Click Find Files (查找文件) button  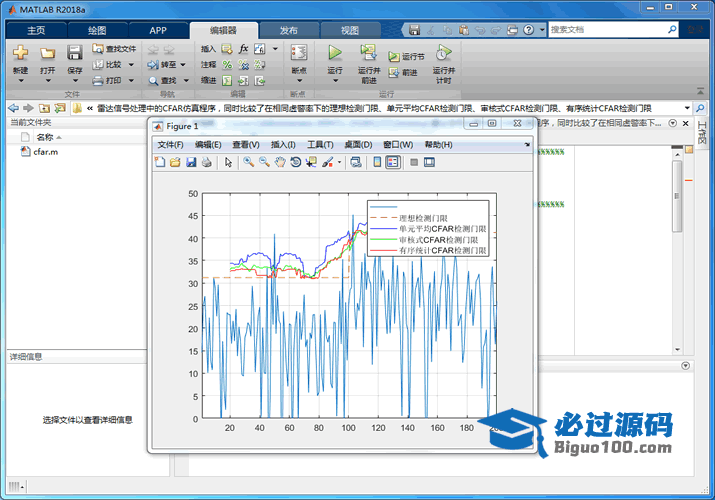(x=114, y=49)
